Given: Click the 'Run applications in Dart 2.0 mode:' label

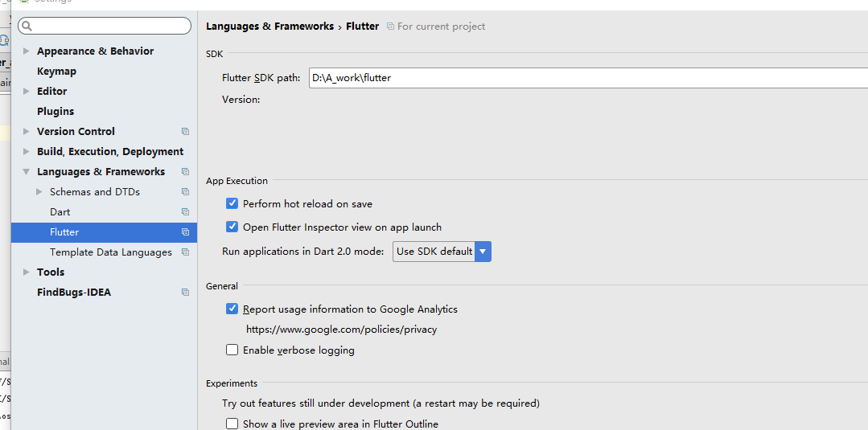Looking at the screenshot, I should click(302, 252).
